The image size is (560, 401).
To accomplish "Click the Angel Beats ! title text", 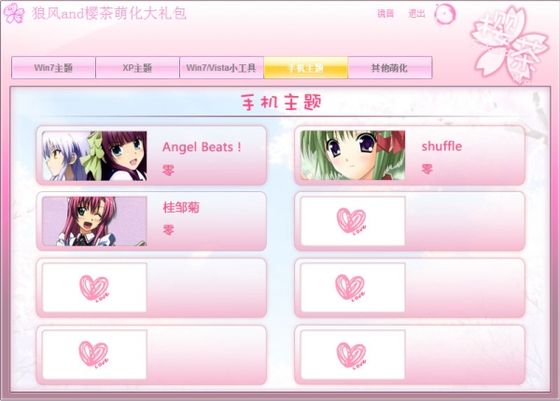I will [202, 147].
